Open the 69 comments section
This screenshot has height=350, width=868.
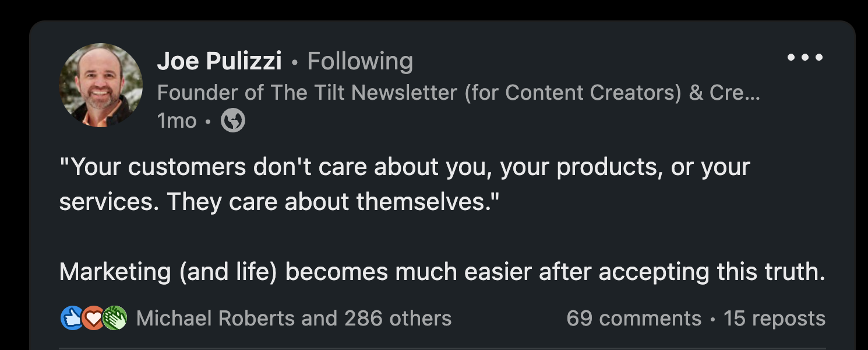coord(633,318)
